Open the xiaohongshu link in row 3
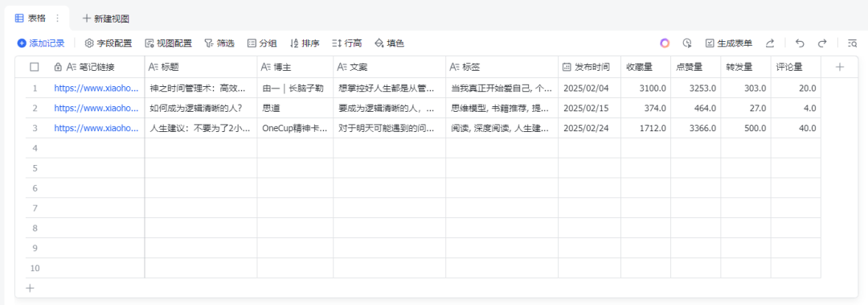The width and height of the screenshot is (868, 305). click(96, 128)
